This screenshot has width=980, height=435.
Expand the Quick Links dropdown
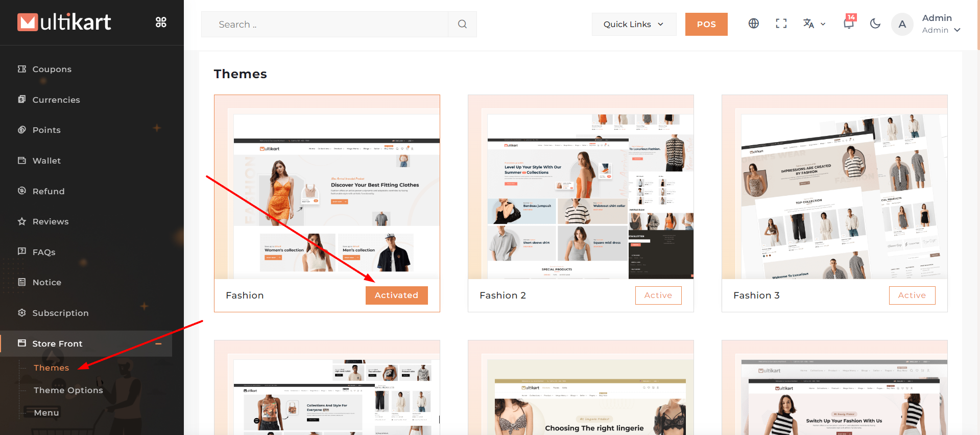pyautogui.click(x=633, y=24)
